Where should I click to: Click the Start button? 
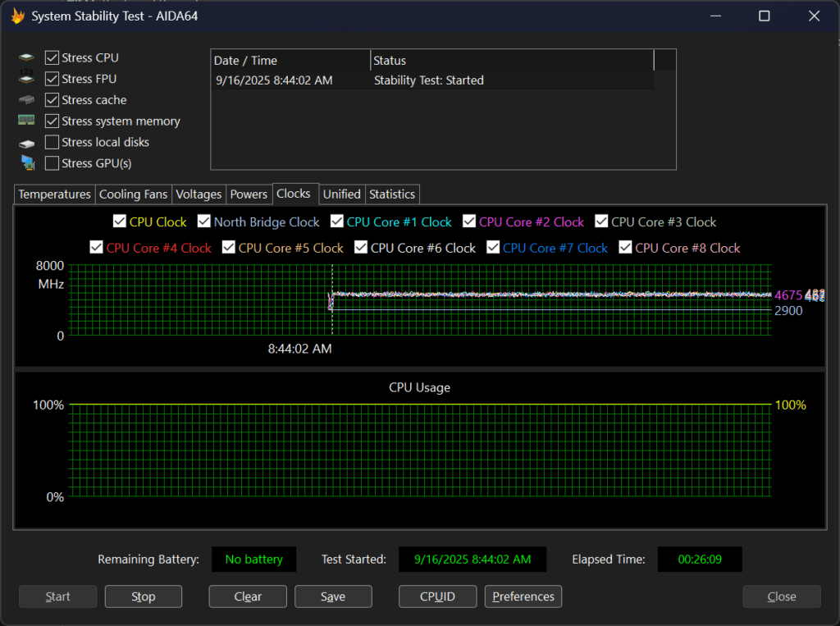coord(58,596)
